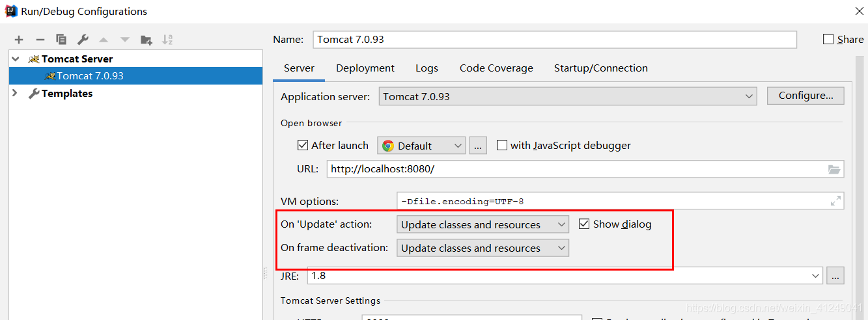The image size is (868, 320).
Task: Open edit defaults via the wrench icon
Action: [83, 40]
